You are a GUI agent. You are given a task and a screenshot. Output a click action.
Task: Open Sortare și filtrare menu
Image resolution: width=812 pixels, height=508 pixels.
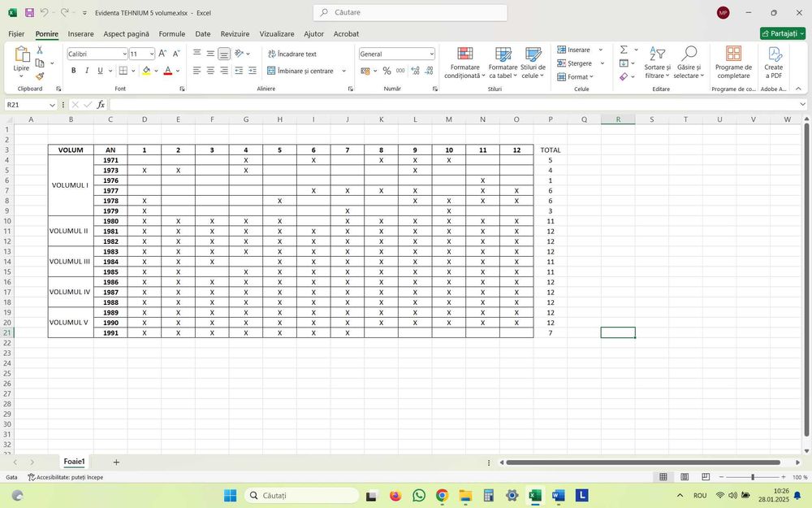(x=657, y=63)
